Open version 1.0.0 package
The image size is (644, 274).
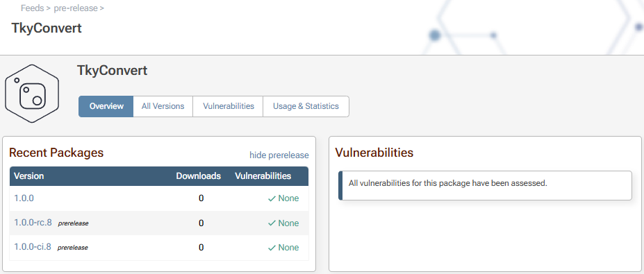(x=24, y=198)
